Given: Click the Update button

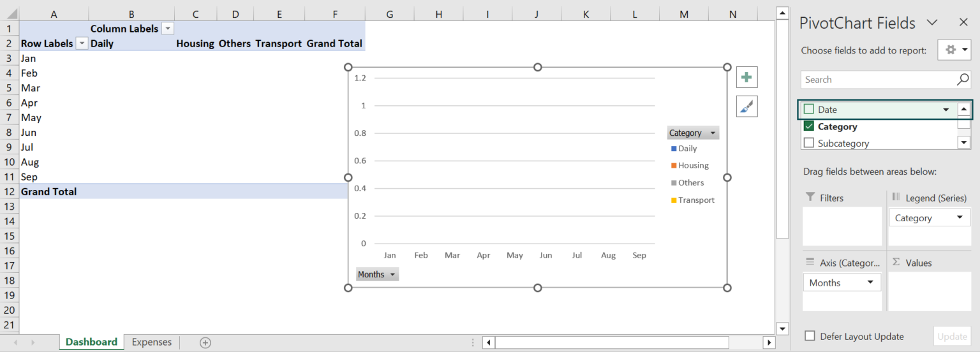Looking at the screenshot, I should tap(952, 336).
